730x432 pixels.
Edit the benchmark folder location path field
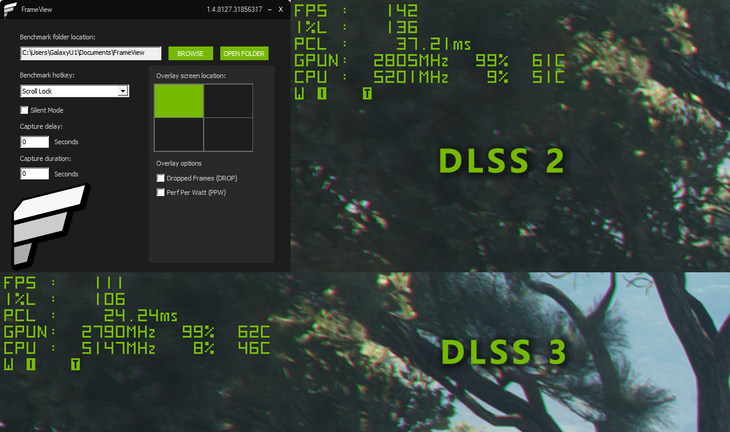pos(91,53)
